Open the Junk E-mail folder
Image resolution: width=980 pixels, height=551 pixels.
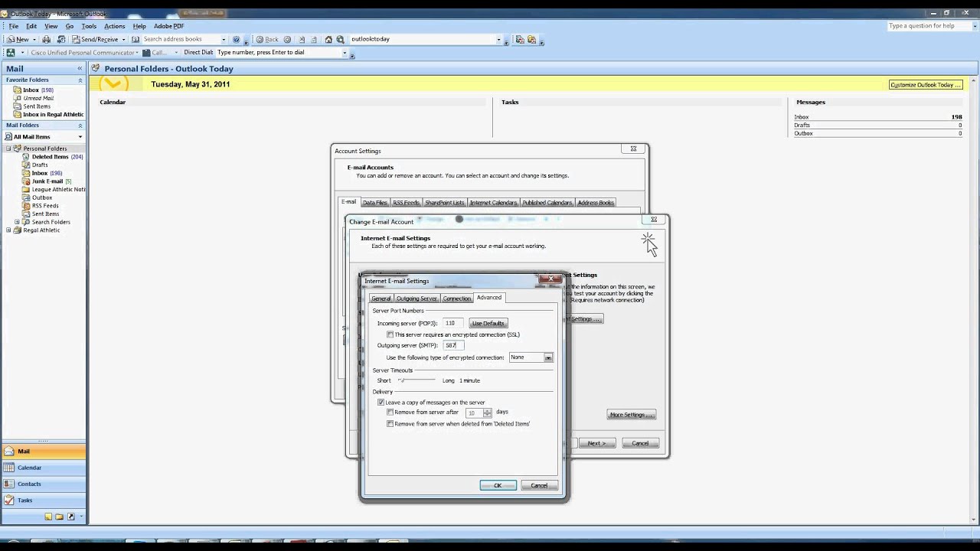[47, 181]
